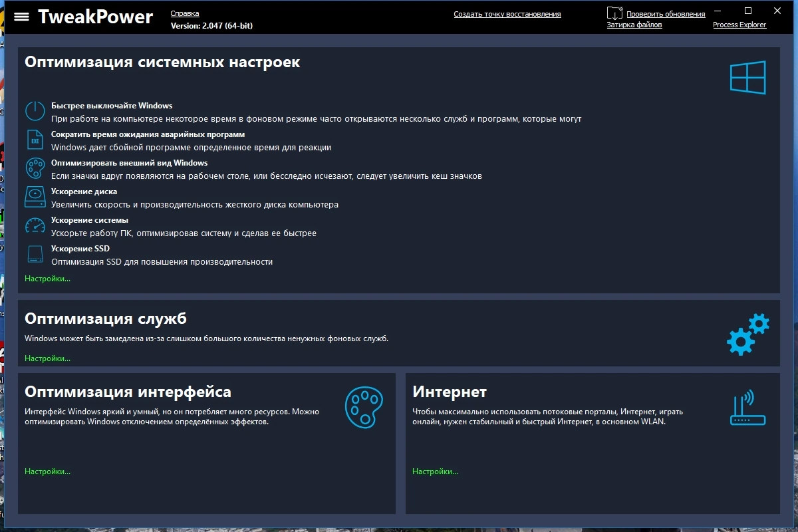Click the Version: 2.047 (64-bit) text

coord(211,26)
